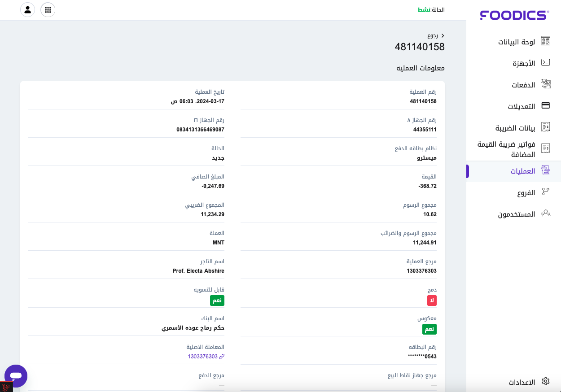Open the chat support bubble

click(x=16, y=376)
